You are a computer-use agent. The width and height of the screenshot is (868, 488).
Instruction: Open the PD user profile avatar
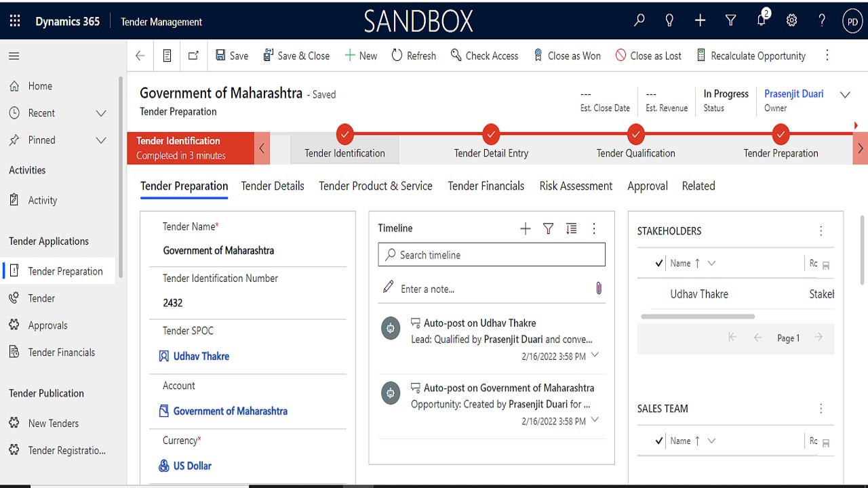point(852,22)
